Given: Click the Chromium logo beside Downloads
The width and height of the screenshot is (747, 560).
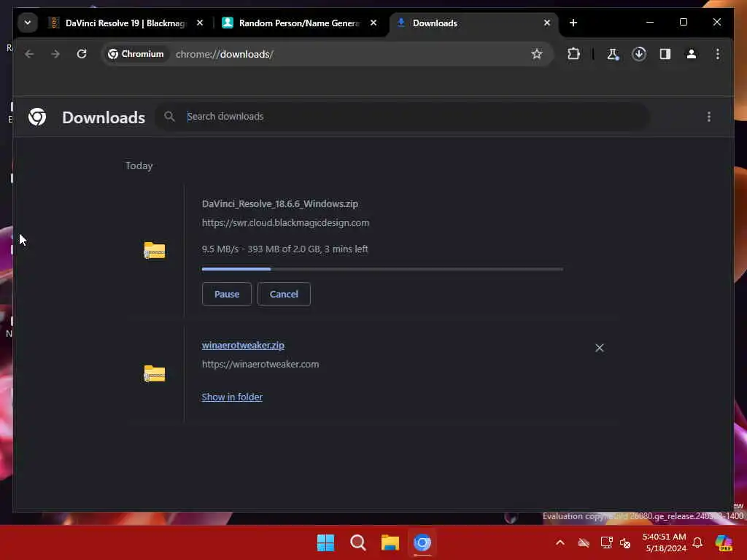Looking at the screenshot, I should (x=37, y=117).
